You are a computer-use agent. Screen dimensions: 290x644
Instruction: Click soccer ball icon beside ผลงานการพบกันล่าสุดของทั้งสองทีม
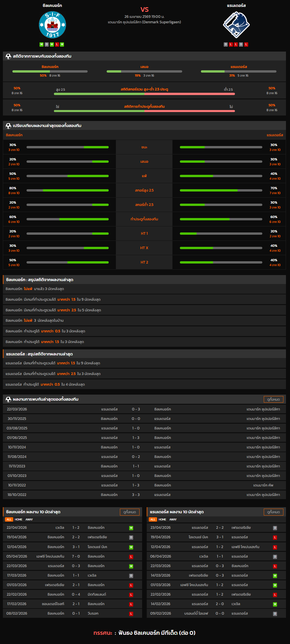[8, 399]
